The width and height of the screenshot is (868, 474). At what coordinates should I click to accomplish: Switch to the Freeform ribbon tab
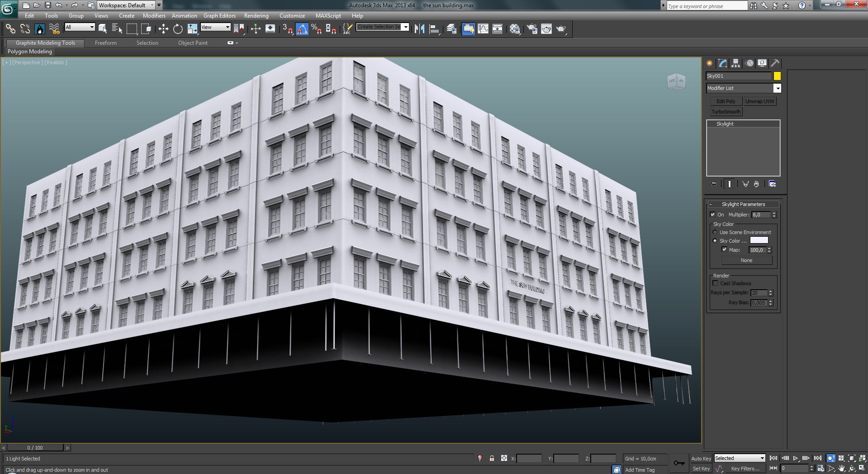(105, 43)
